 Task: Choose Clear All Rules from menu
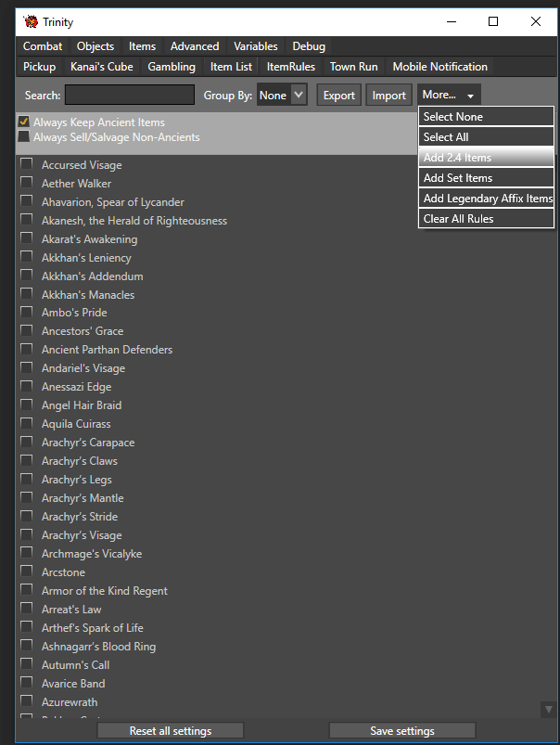pyautogui.click(x=486, y=219)
